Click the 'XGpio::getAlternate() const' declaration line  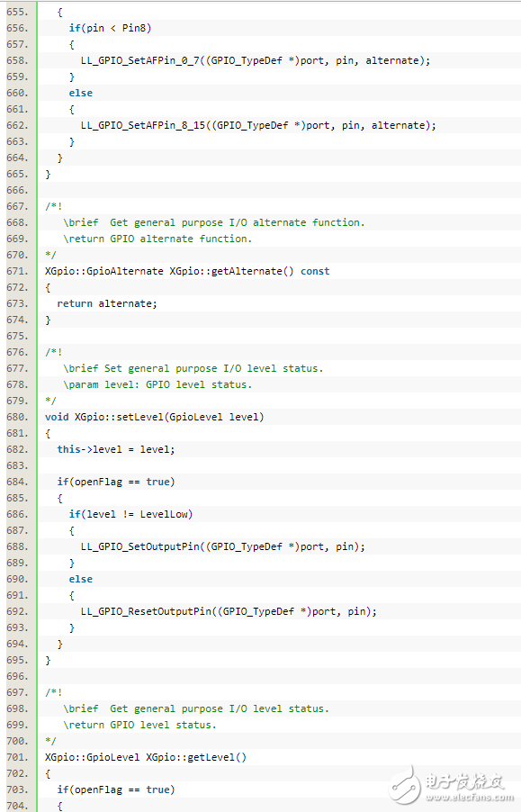(187, 271)
